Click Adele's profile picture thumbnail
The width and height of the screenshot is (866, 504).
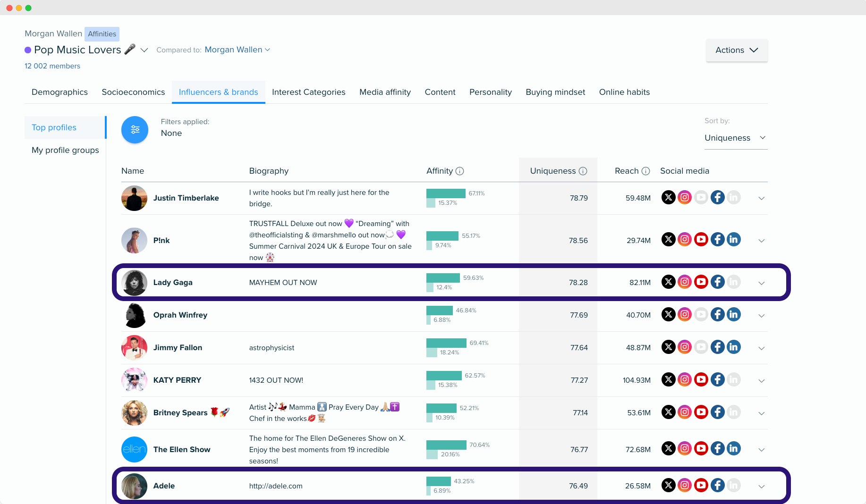[x=134, y=486]
